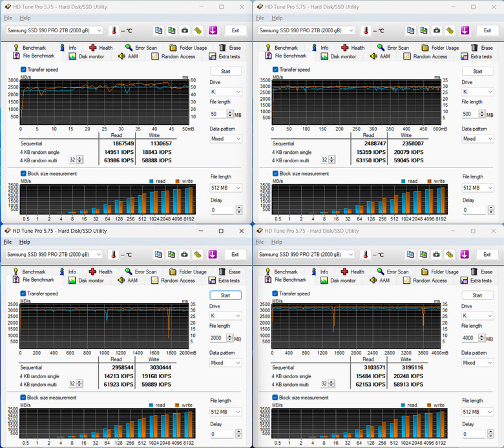Open Drive K: dropdown in 50 MB window
Screen dimensions: 504x448
[x=226, y=92]
